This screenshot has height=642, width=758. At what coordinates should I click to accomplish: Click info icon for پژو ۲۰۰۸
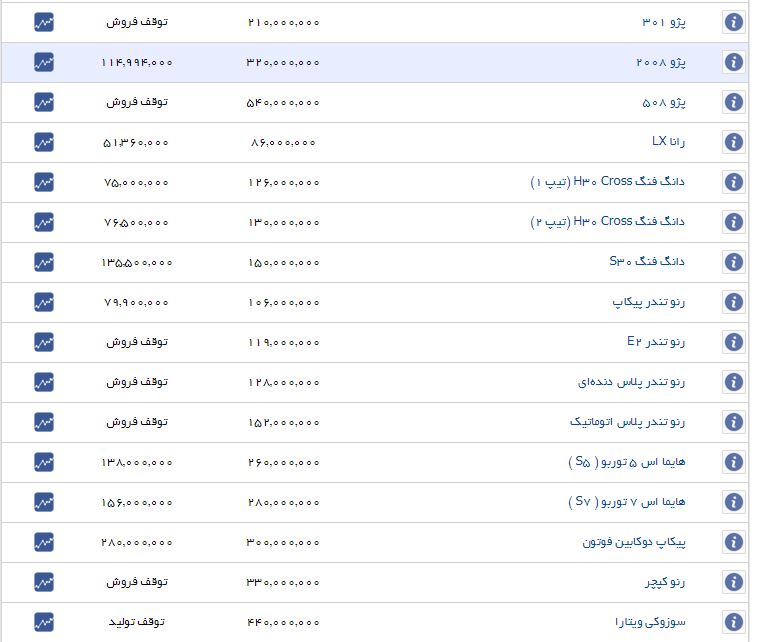click(x=734, y=62)
